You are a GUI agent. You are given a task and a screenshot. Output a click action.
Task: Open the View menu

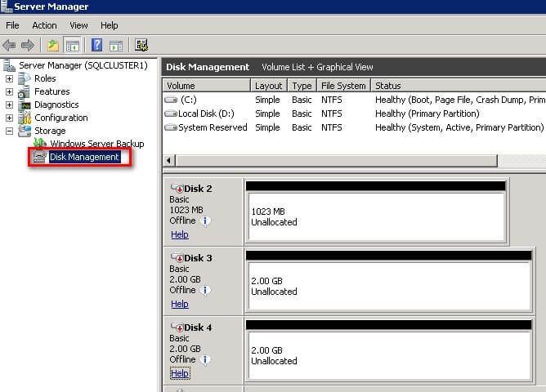(x=78, y=25)
